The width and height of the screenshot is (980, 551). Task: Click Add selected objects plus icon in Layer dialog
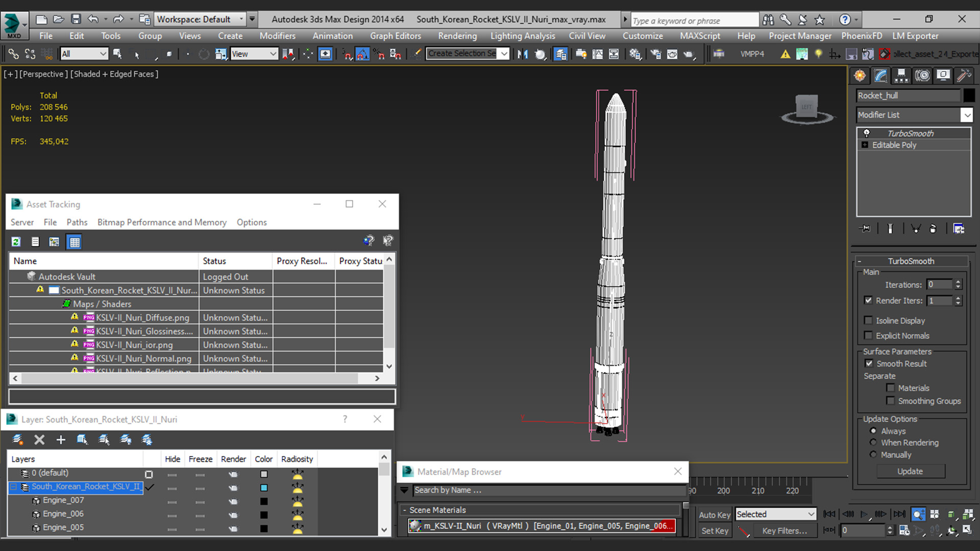(x=61, y=440)
